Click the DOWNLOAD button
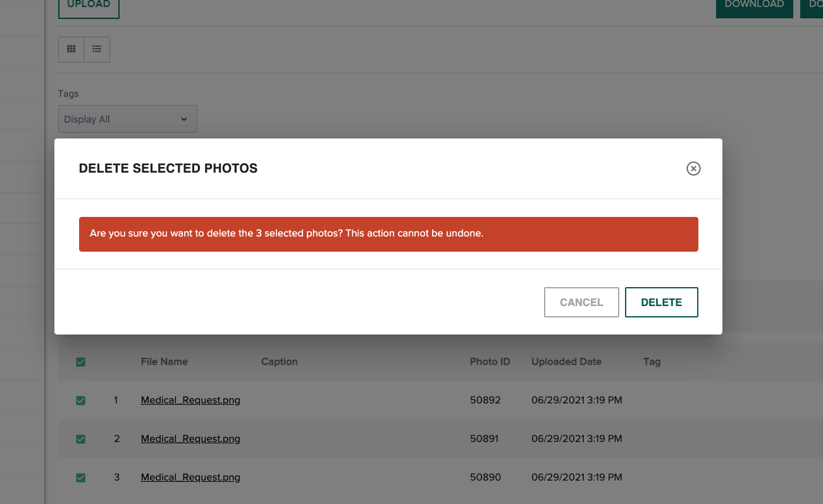 pyautogui.click(x=754, y=5)
